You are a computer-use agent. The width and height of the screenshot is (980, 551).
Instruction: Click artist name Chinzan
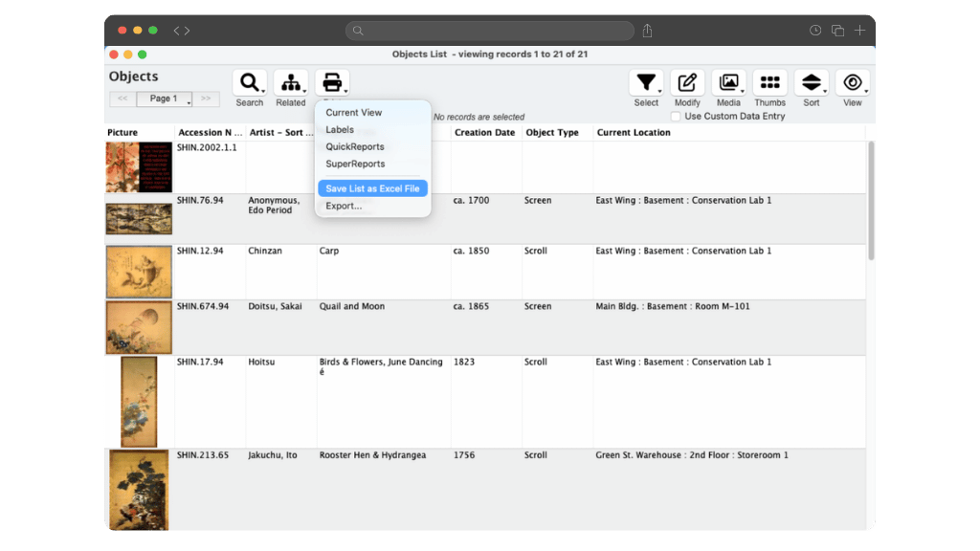click(265, 252)
